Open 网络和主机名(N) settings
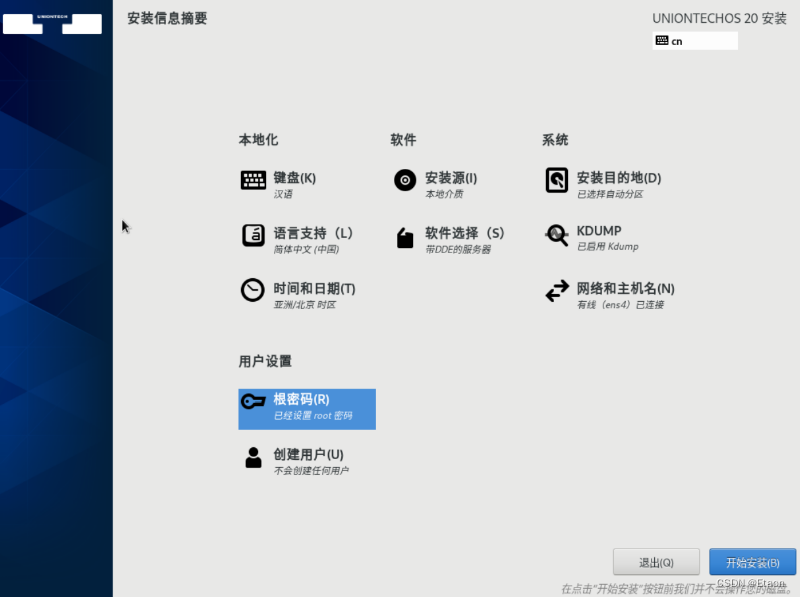 click(611, 295)
